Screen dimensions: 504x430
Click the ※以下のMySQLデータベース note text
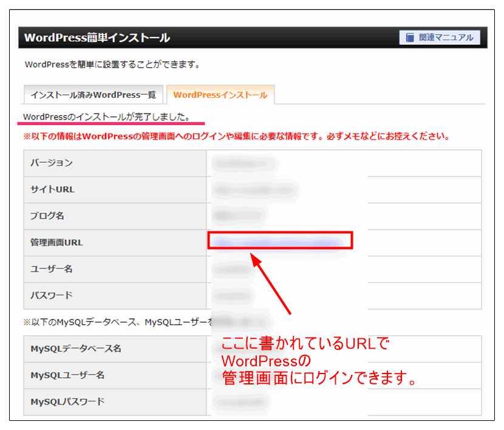point(118,322)
